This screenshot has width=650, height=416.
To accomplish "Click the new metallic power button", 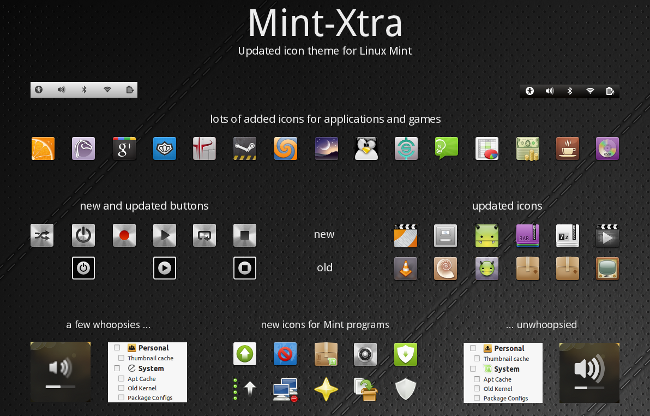I will (x=83, y=235).
